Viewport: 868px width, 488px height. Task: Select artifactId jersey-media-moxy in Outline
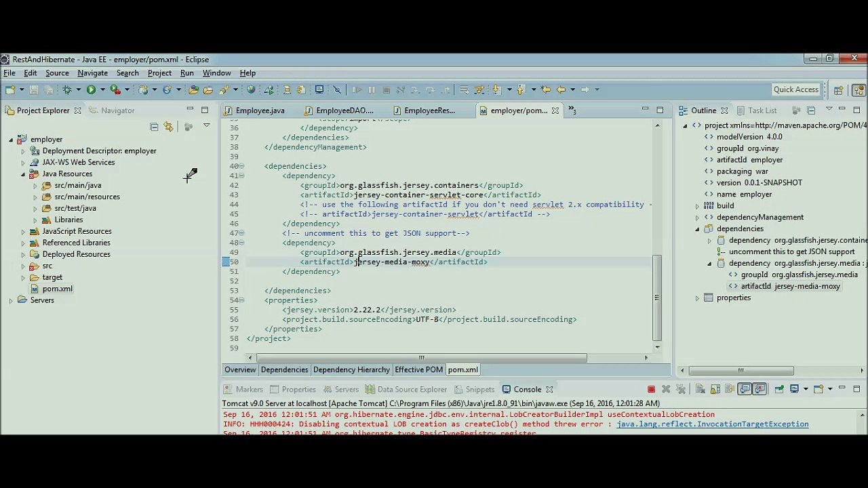point(784,287)
